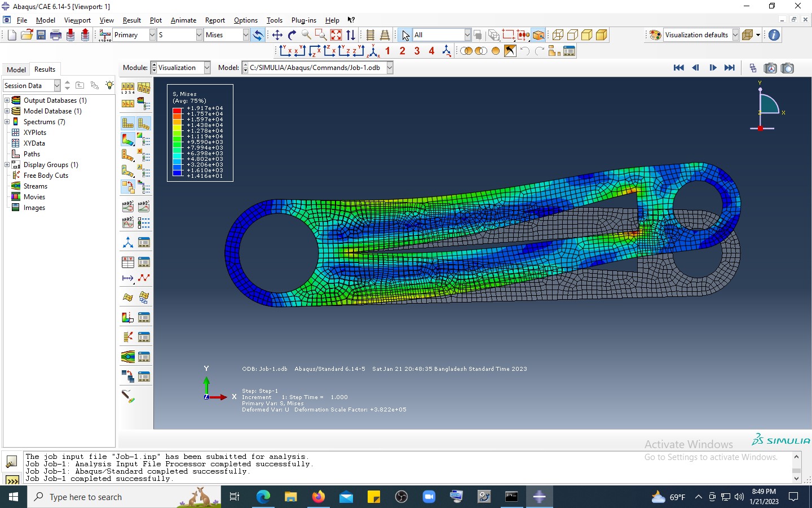Open the Viewport menu

(x=77, y=20)
